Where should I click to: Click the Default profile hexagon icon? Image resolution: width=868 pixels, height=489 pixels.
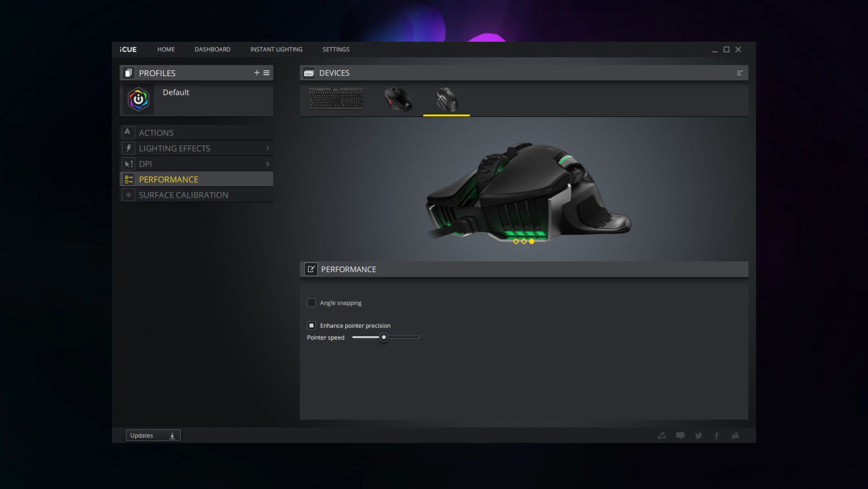[x=138, y=99]
